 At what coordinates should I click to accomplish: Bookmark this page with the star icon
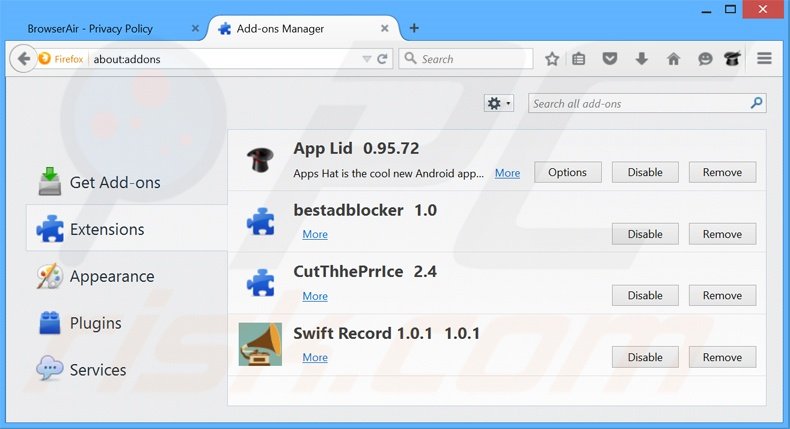552,59
